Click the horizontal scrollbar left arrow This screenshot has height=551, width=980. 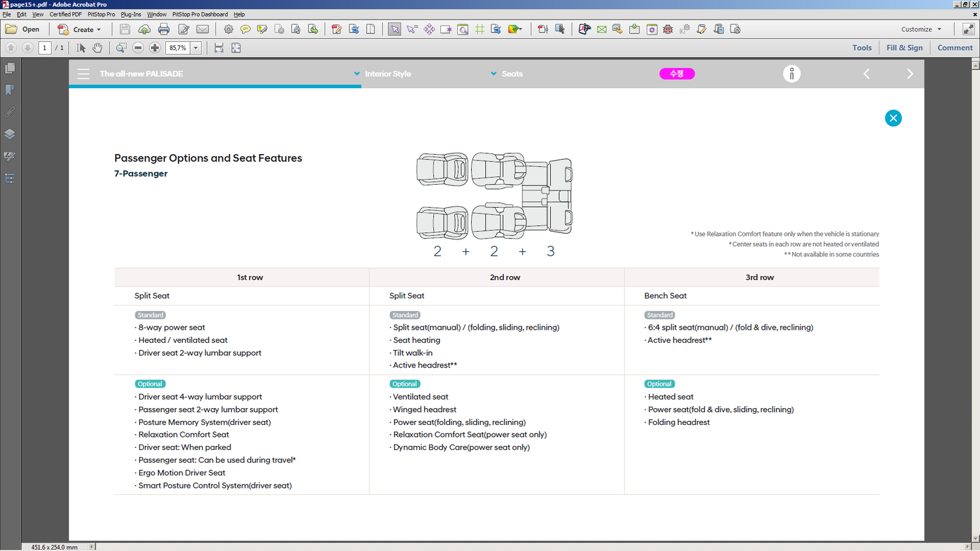coord(91,547)
